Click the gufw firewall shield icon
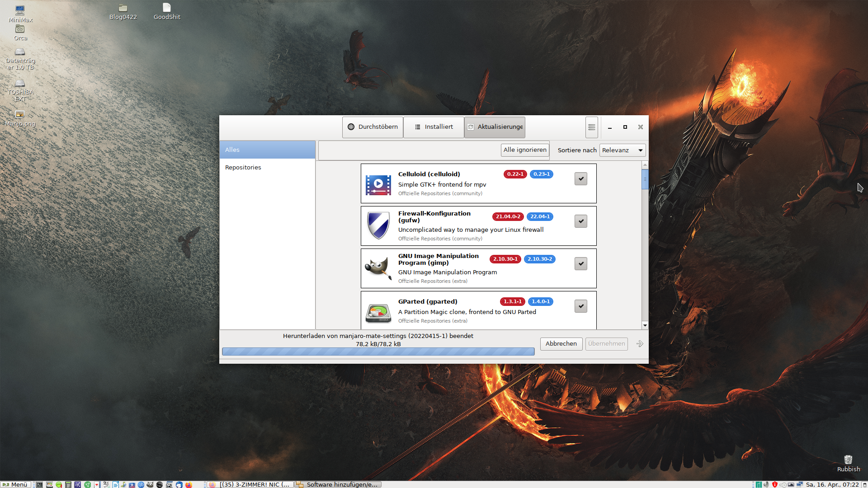Screen dimensions: 868x488 pyautogui.click(x=378, y=225)
